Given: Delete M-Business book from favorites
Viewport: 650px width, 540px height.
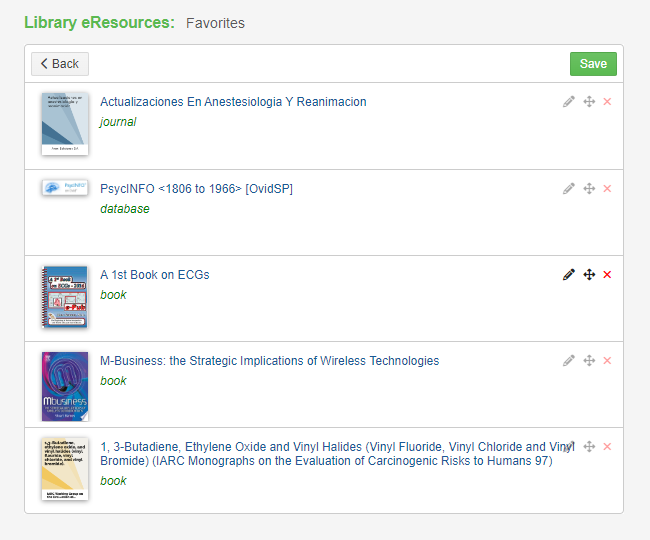Looking at the screenshot, I should [x=607, y=361].
